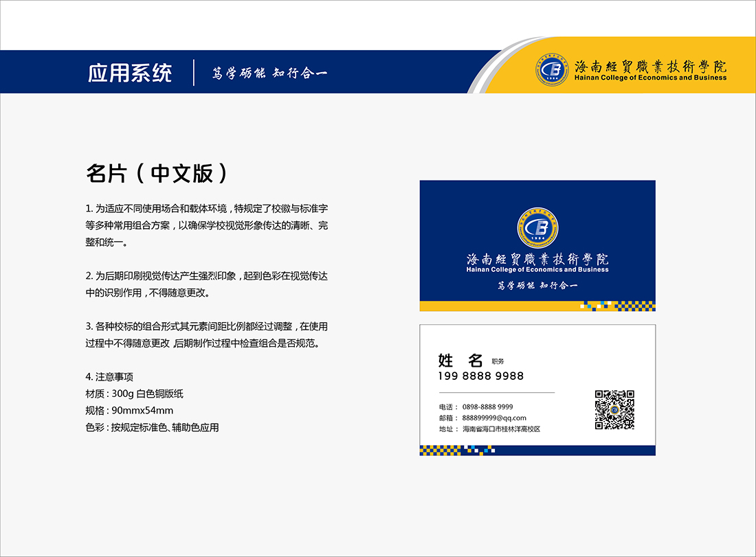This screenshot has height=557, width=756.
Task: Click the phone line 0898-8888 9999
Action: (487, 407)
